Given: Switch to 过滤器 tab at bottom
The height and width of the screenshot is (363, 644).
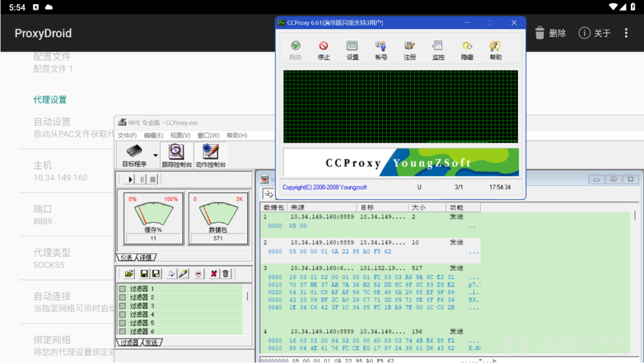Looking at the screenshot, I should [x=129, y=343].
